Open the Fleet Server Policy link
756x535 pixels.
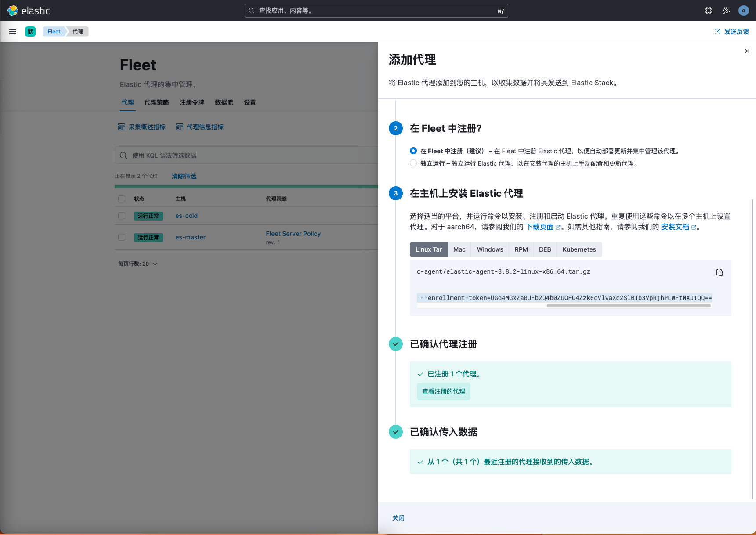point(293,234)
